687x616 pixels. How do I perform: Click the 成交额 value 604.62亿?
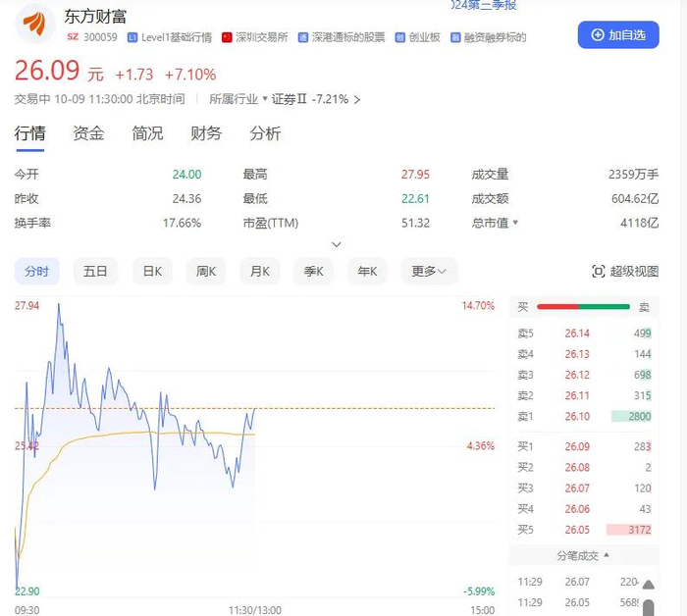(x=635, y=199)
